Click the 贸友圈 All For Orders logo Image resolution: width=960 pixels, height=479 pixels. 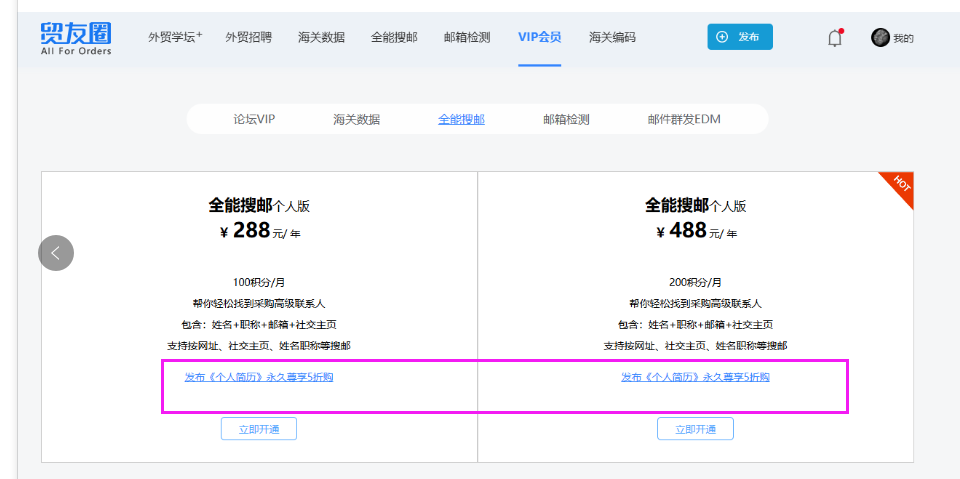tap(76, 38)
